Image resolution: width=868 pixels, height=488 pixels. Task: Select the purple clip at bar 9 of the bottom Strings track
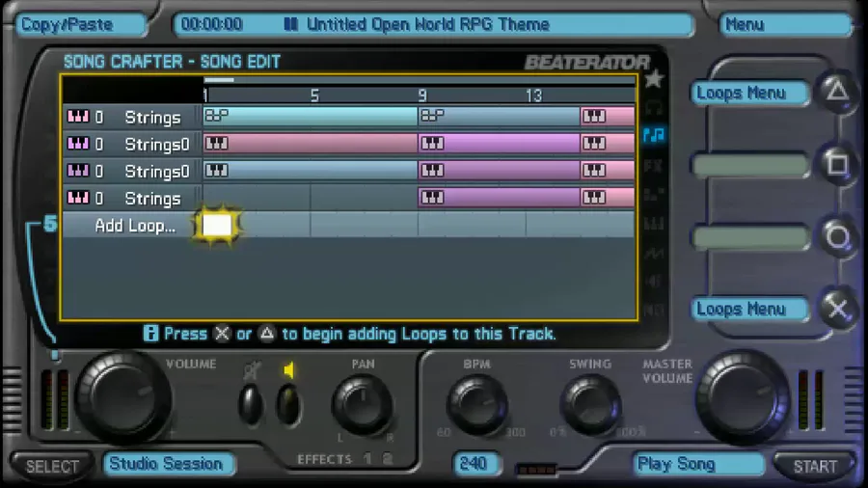499,198
